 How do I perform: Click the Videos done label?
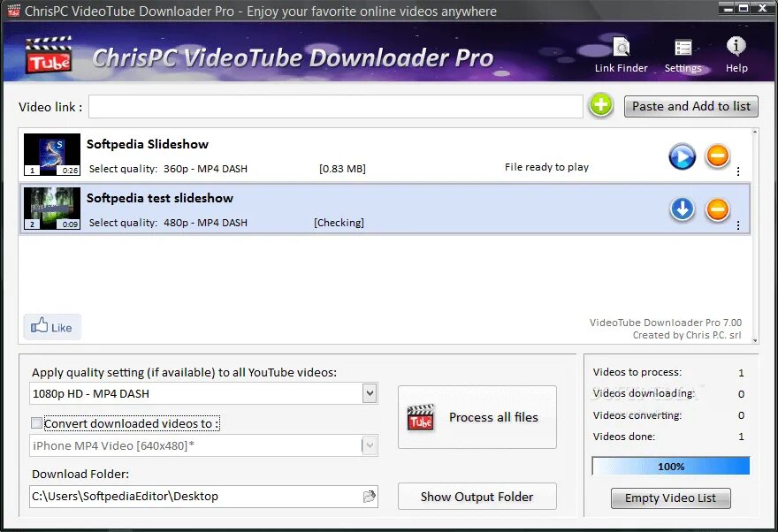(623, 437)
